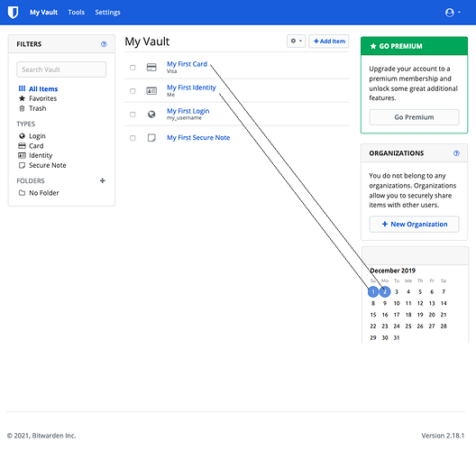Viewport: 476px width, 451px height.
Task: Select the No Folder filter
Action: pos(43,193)
